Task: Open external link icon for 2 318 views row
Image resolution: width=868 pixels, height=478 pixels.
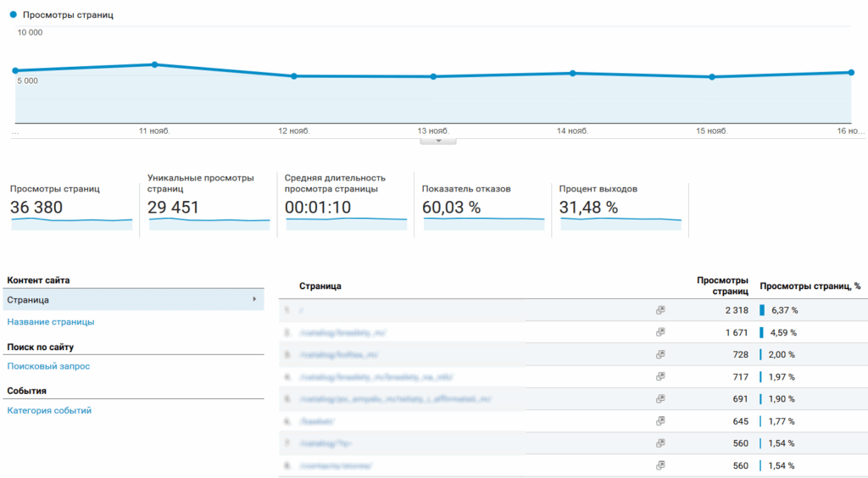Action: [660, 310]
